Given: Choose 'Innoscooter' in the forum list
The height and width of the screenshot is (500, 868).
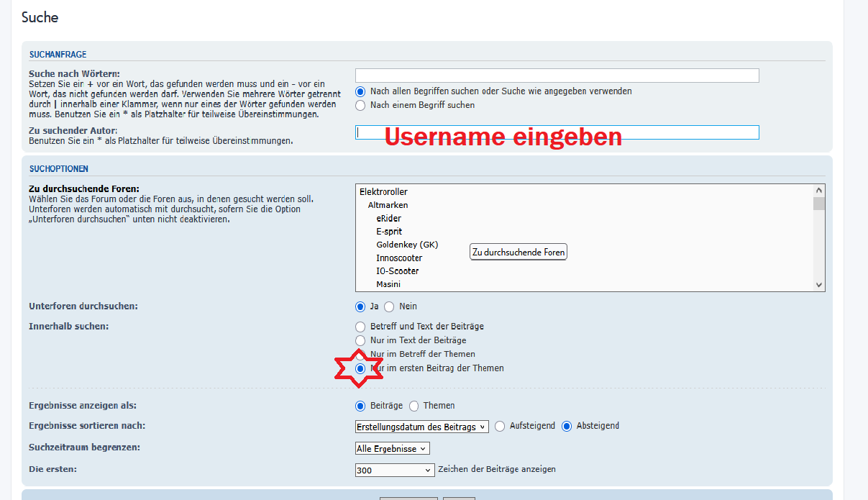Looking at the screenshot, I should click(399, 258).
